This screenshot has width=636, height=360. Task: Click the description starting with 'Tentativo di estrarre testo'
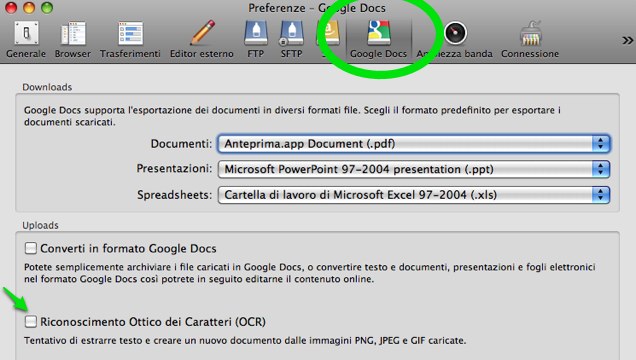coord(245,341)
